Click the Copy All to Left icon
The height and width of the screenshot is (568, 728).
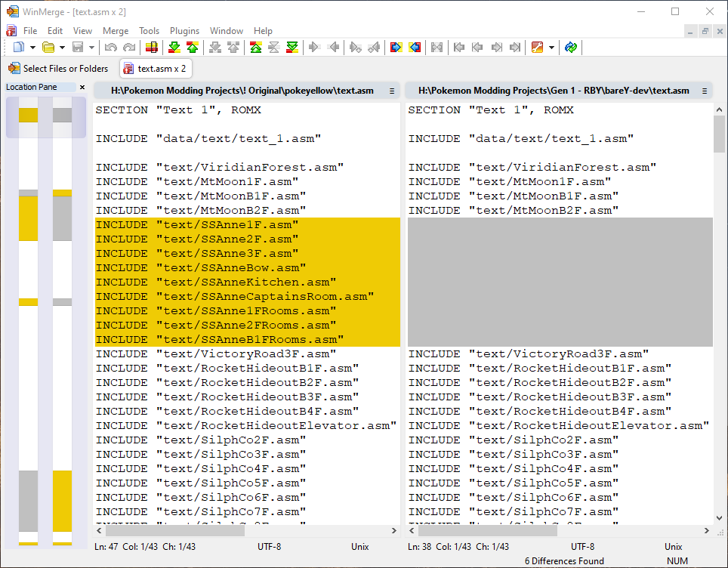click(x=415, y=47)
